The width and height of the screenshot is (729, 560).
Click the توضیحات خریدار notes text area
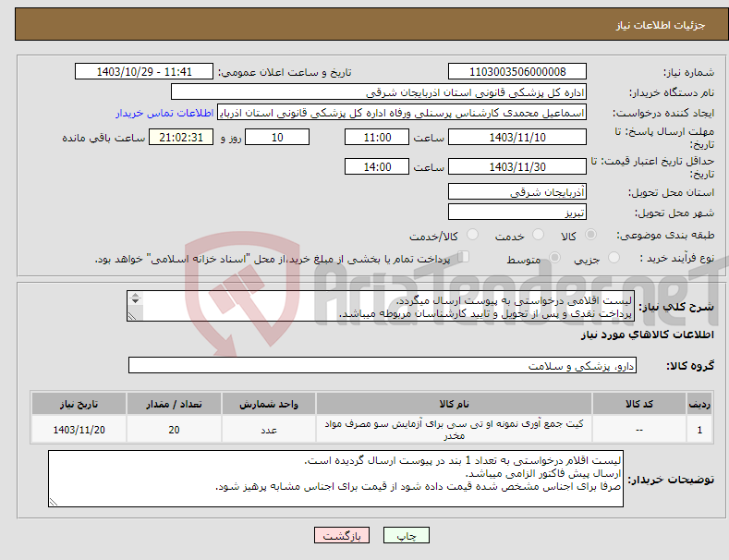(x=335, y=479)
